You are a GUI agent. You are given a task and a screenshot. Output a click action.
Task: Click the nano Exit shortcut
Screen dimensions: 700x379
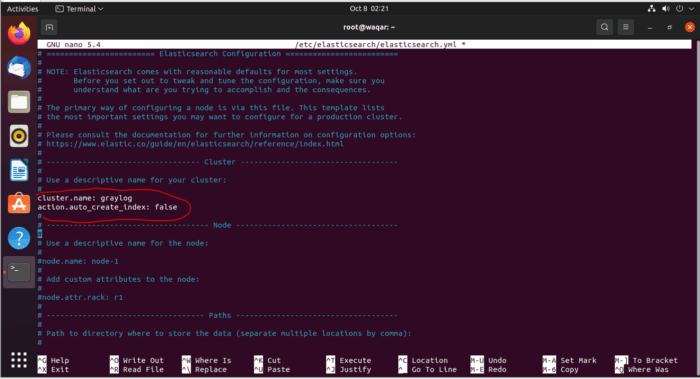pos(60,370)
